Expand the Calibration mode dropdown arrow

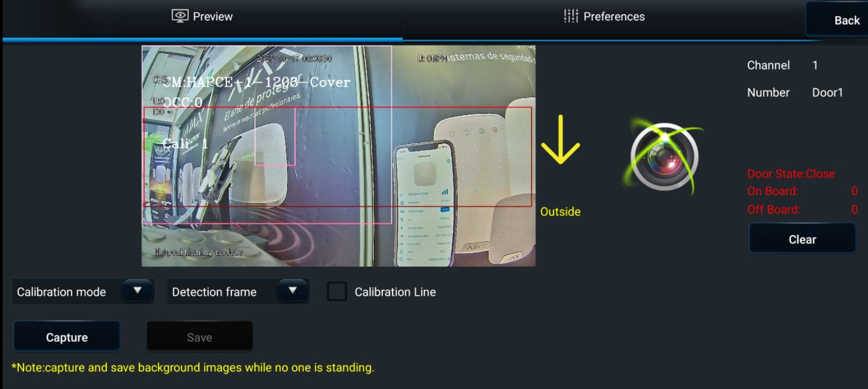(x=137, y=290)
